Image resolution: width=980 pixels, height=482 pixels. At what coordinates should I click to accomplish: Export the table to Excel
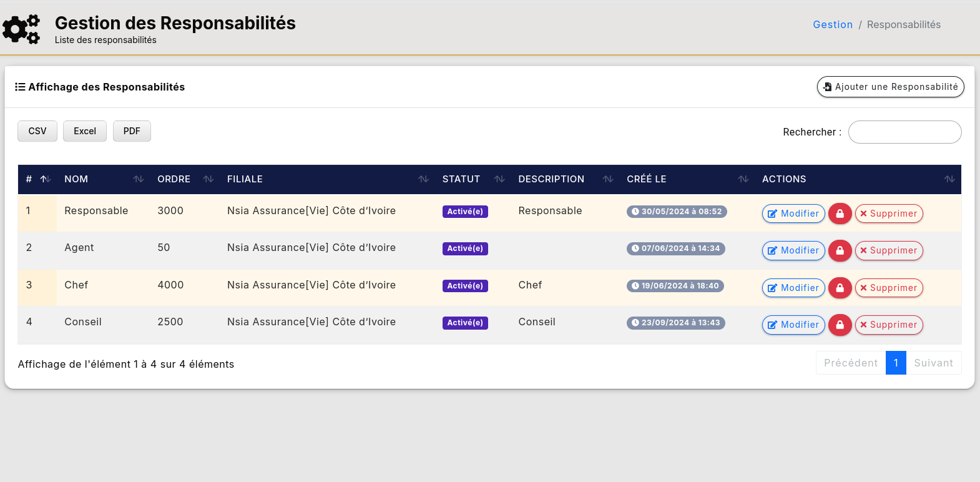[85, 131]
